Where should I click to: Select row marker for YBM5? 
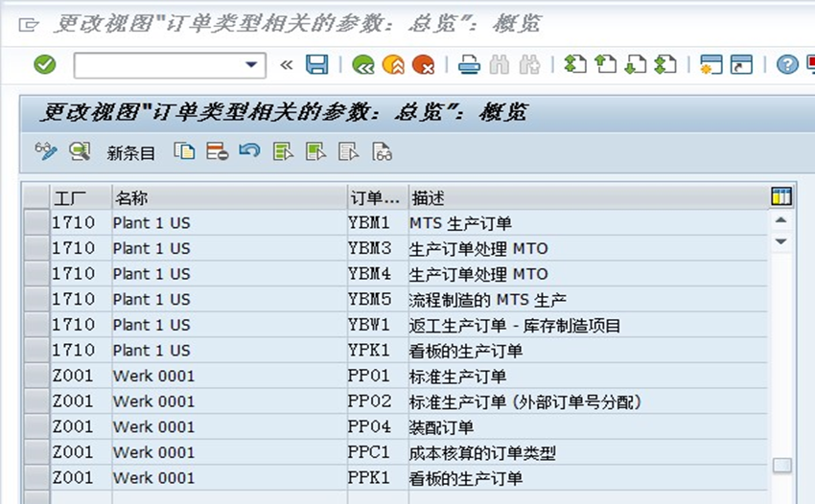coord(36,299)
